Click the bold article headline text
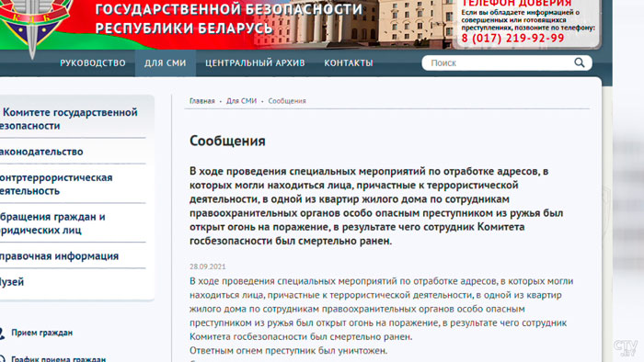Image resolution: width=644 pixels, height=362 pixels. (376, 206)
